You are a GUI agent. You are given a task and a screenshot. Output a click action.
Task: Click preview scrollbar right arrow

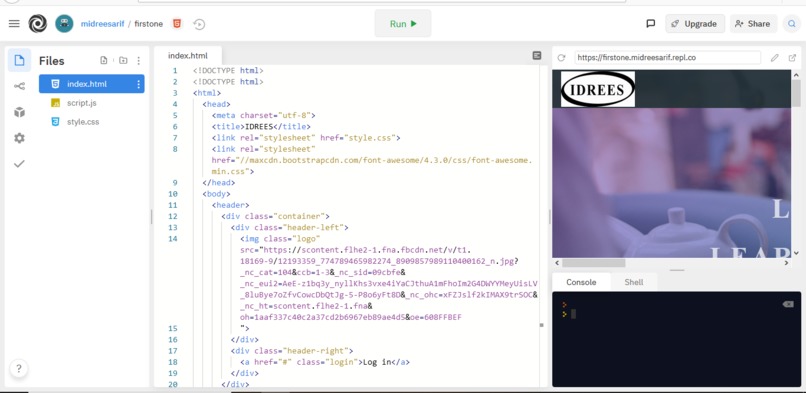(x=786, y=263)
